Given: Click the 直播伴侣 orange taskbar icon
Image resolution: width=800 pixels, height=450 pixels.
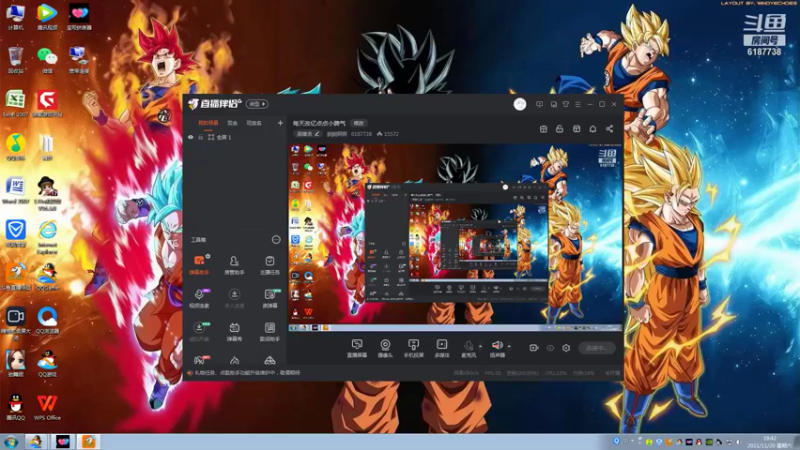Looking at the screenshot, I should coord(89,442).
